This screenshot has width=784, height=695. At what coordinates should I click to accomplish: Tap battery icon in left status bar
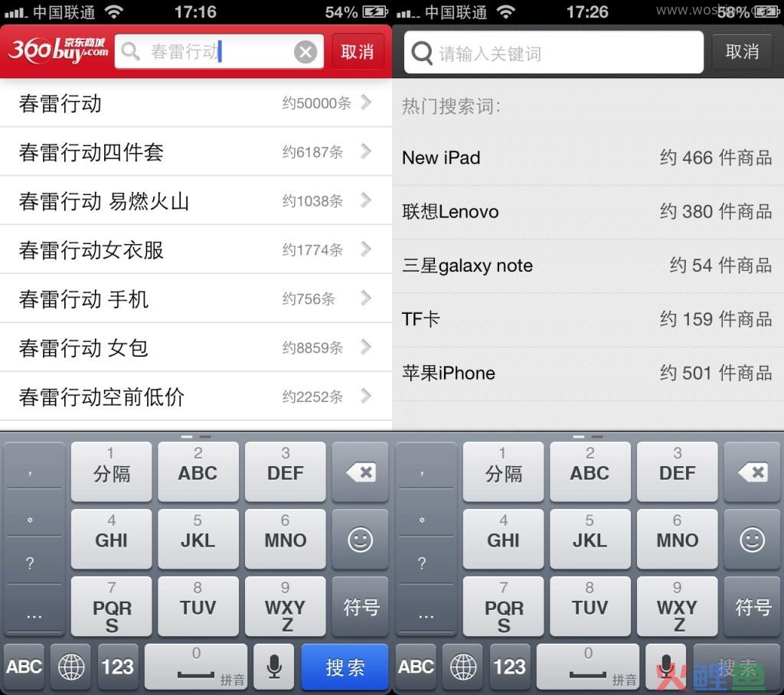375,11
